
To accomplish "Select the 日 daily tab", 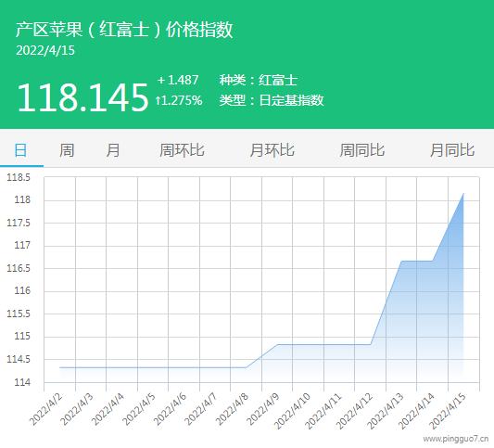I will tap(20, 150).
